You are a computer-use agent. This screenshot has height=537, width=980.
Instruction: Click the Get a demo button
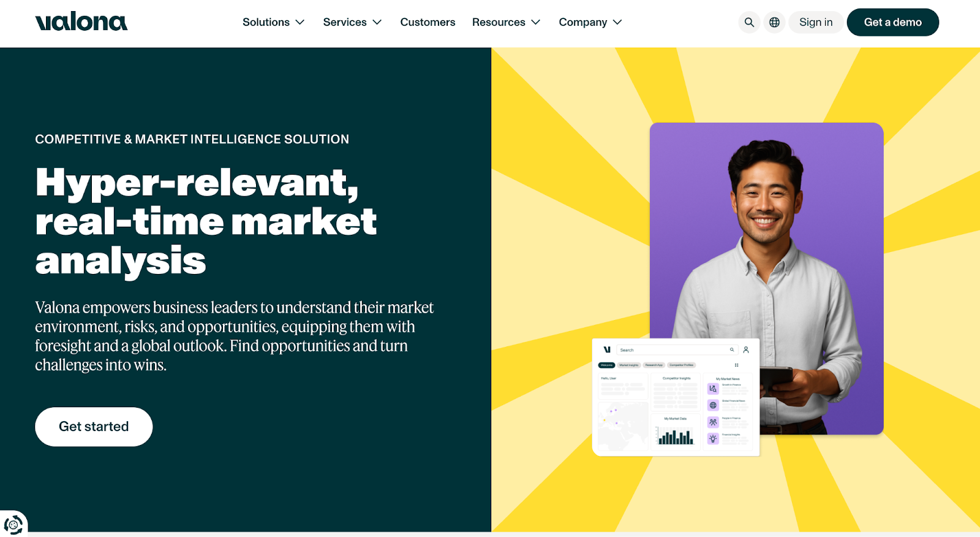point(892,22)
